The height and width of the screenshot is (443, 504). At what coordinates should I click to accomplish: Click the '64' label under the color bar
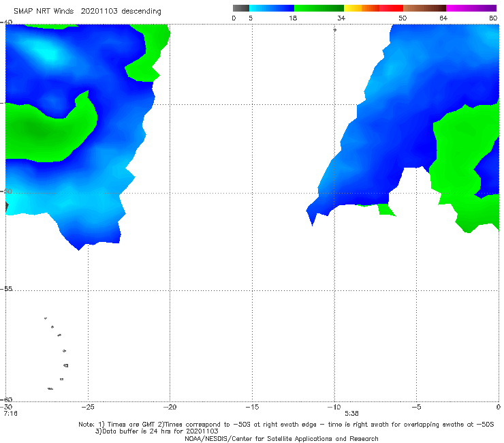coord(443,18)
